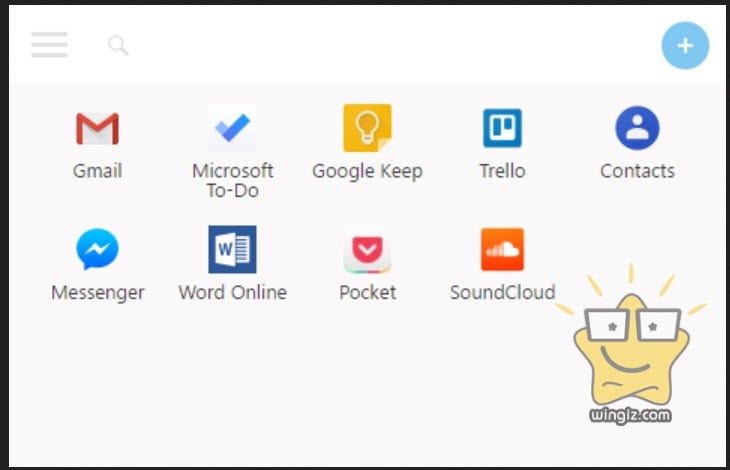
Task: Open the Gmail app icon
Action: click(97, 128)
